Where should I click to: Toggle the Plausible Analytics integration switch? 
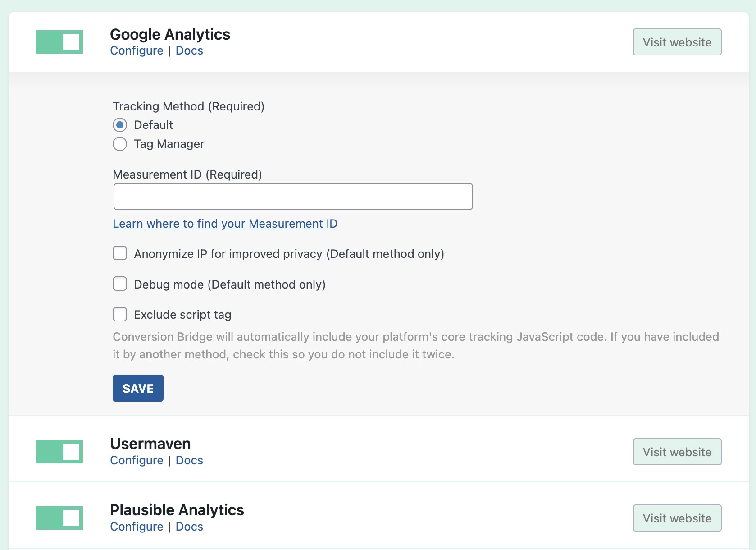pos(59,518)
